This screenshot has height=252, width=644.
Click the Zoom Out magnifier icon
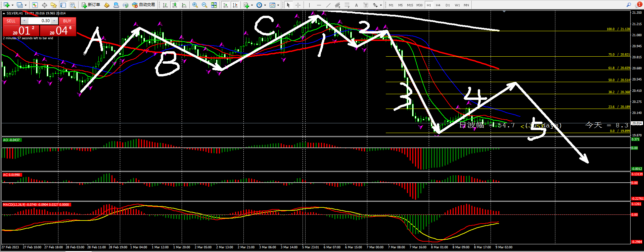click(204, 5)
